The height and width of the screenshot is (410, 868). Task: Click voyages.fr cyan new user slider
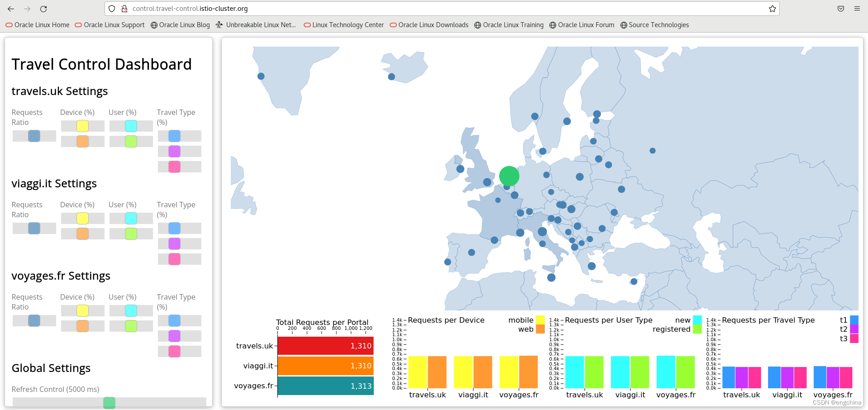pos(131,310)
